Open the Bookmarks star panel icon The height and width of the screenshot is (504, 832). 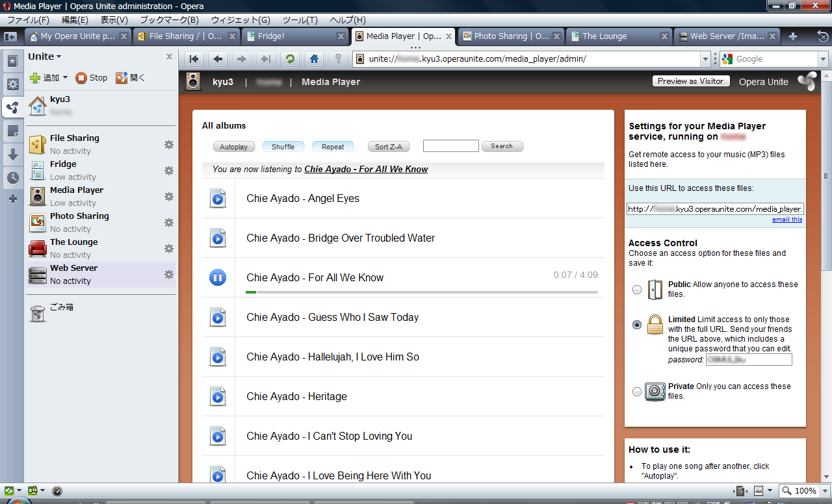click(x=12, y=61)
